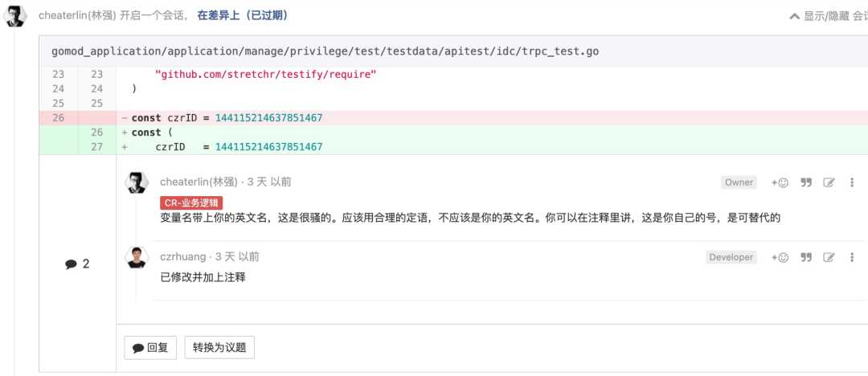Click the removed line 'const czrID = 144115214637851467'
The width and height of the screenshot is (868, 376).
tap(227, 118)
